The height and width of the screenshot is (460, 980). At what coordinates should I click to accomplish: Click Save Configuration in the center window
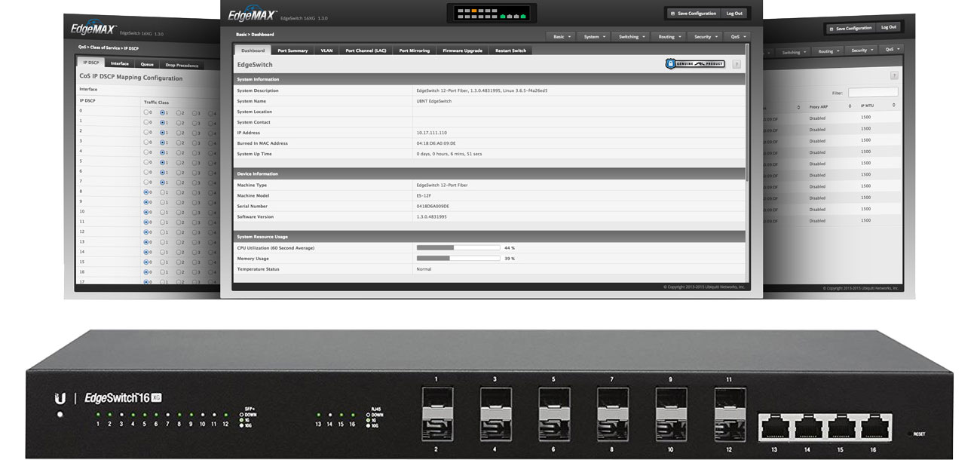tap(693, 13)
